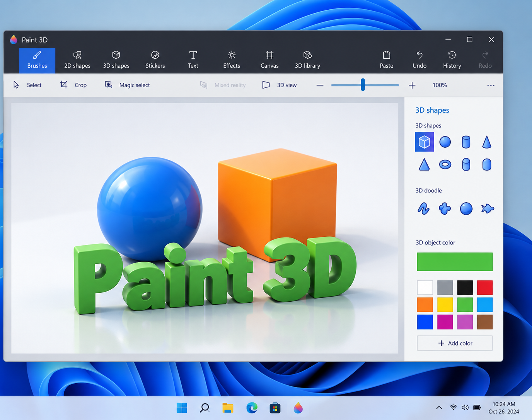
Task: Click the green Paint 3D text object
Action: click(x=215, y=276)
